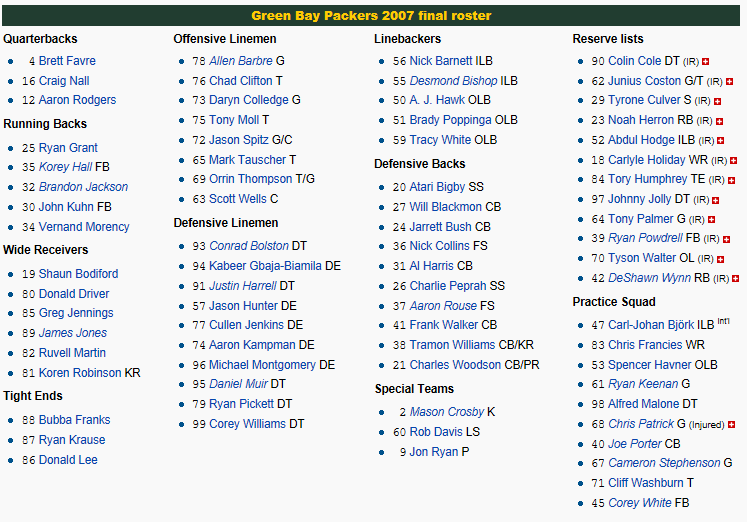The width and height of the screenshot is (747, 522).
Task: Click injured reserve icon beside Johnny Jolly
Action: (716, 201)
